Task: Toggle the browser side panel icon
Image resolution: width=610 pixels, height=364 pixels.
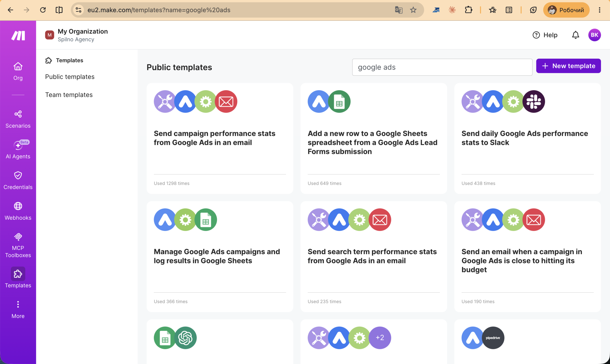Action: 59,10
